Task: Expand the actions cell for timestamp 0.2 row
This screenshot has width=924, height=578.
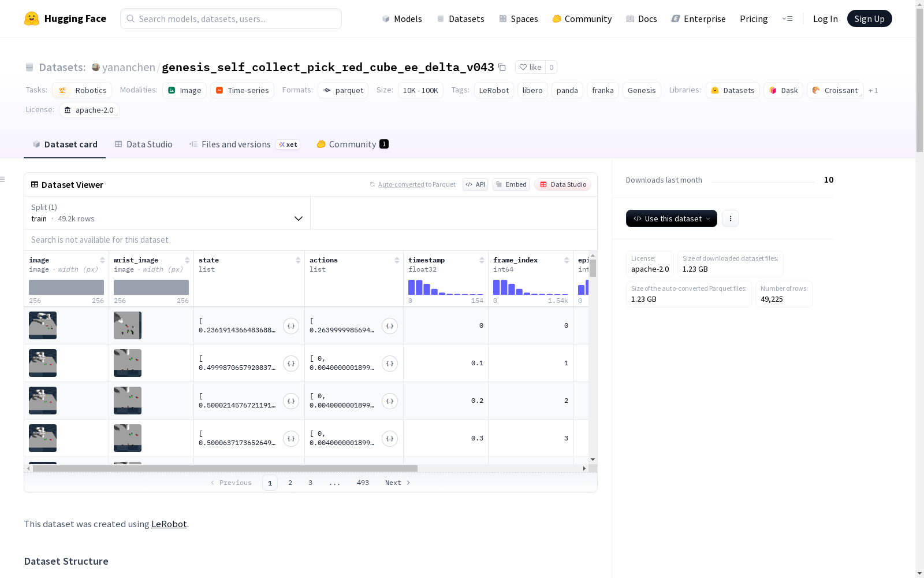Action: (x=390, y=401)
